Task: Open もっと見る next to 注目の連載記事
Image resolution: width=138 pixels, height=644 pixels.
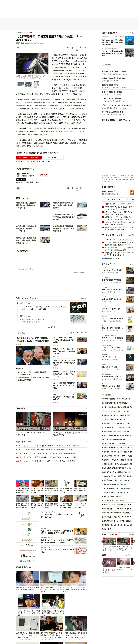Action: [x=130, y=33]
